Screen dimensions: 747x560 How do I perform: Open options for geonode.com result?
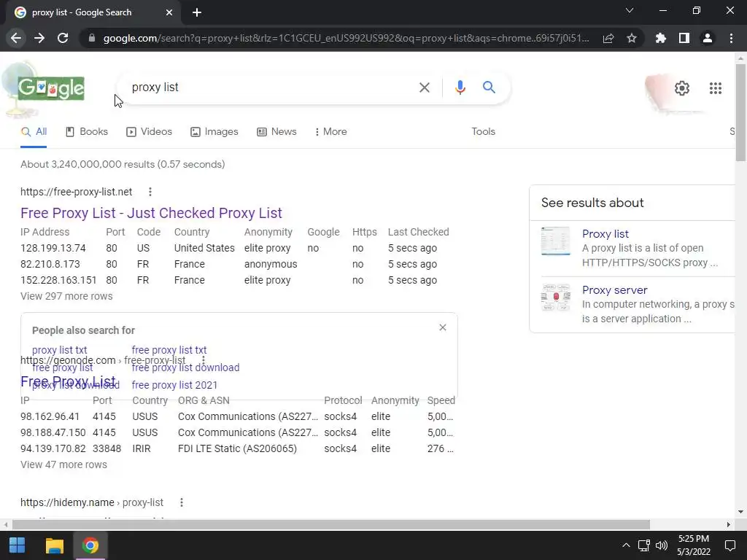[204, 360]
